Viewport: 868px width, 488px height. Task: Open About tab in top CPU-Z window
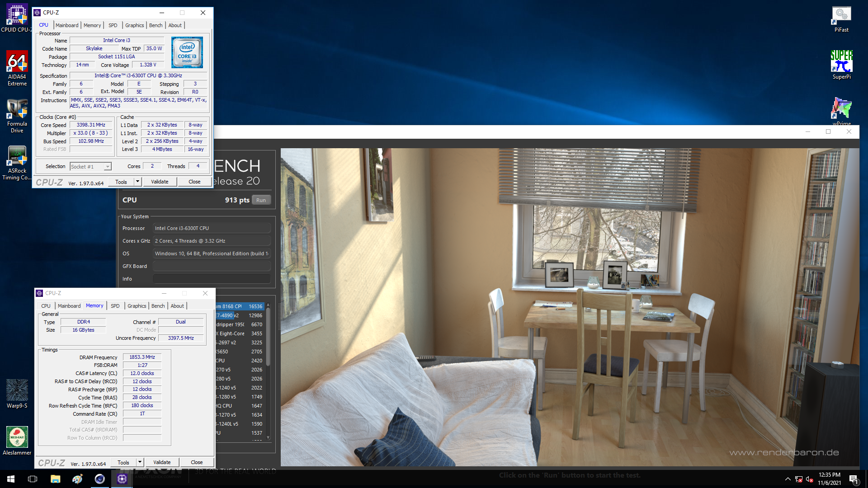[x=175, y=25]
